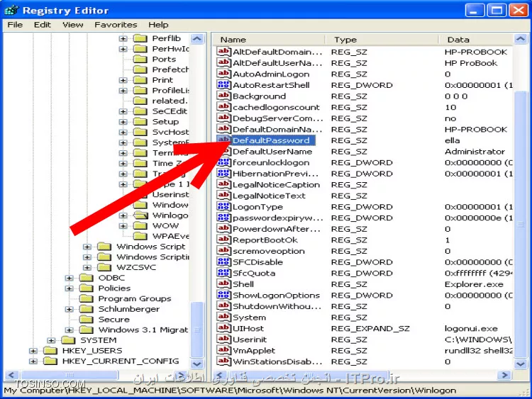Click the ShowLogonOptions DWORD value icon
532x399 pixels.
(x=223, y=295)
